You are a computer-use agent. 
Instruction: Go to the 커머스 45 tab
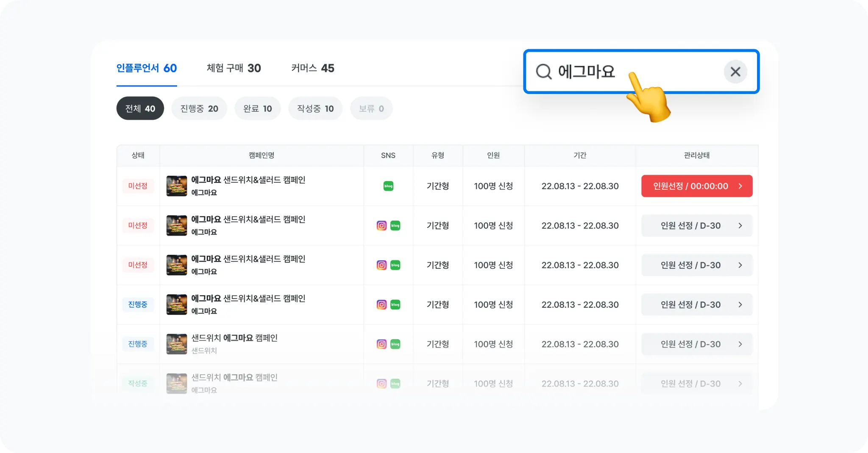313,68
